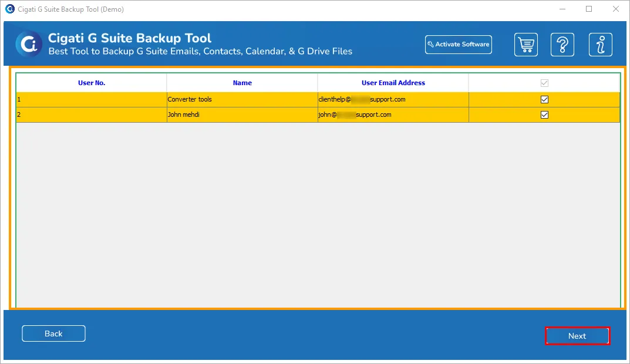Open the help question mark icon
The height and width of the screenshot is (364, 630).
pos(562,45)
